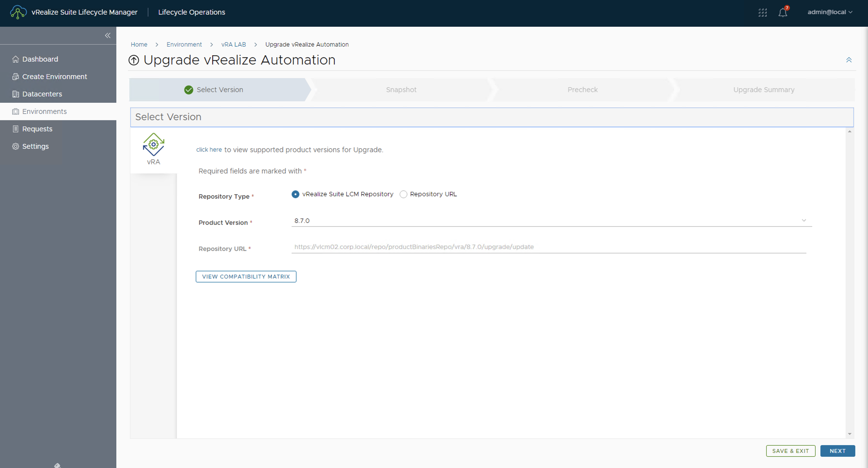The image size is (868, 468).
Task: Collapse the page header double-chevron up
Action: click(x=848, y=60)
